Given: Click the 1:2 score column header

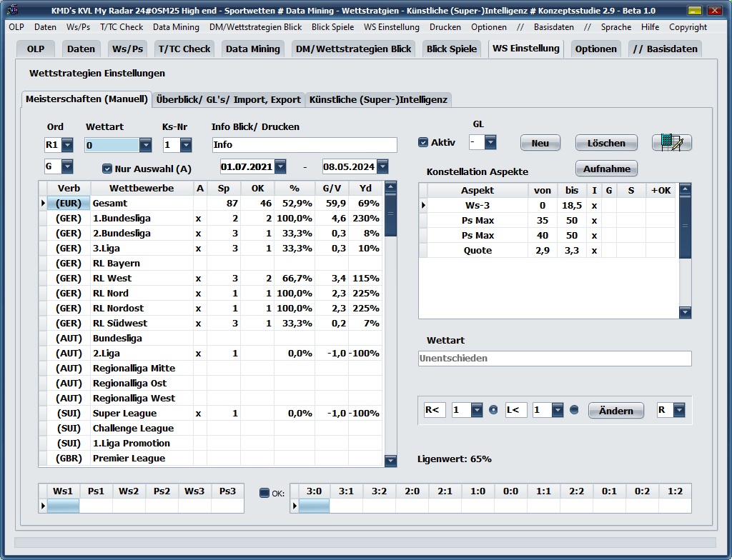Looking at the screenshot, I should click(x=675, y=491).
